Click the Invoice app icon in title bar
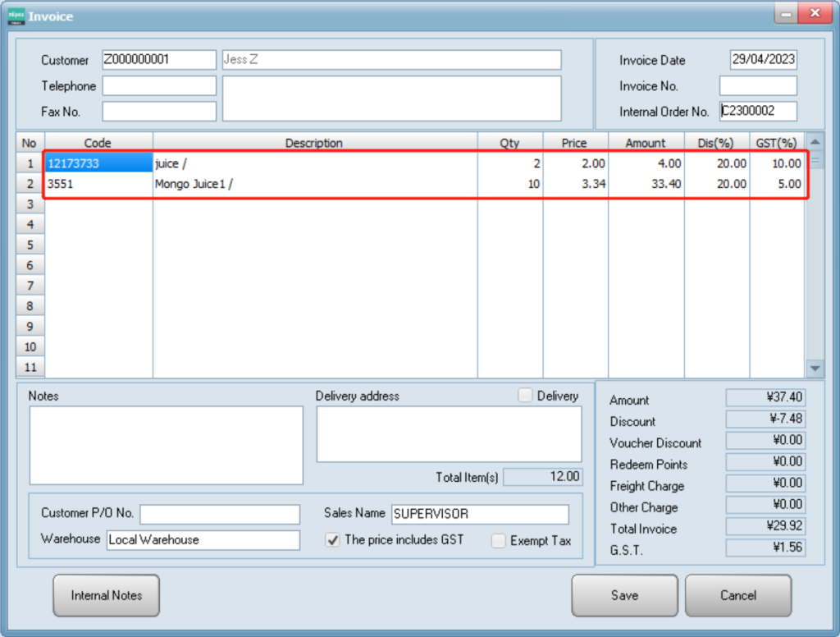 (16, 16)
